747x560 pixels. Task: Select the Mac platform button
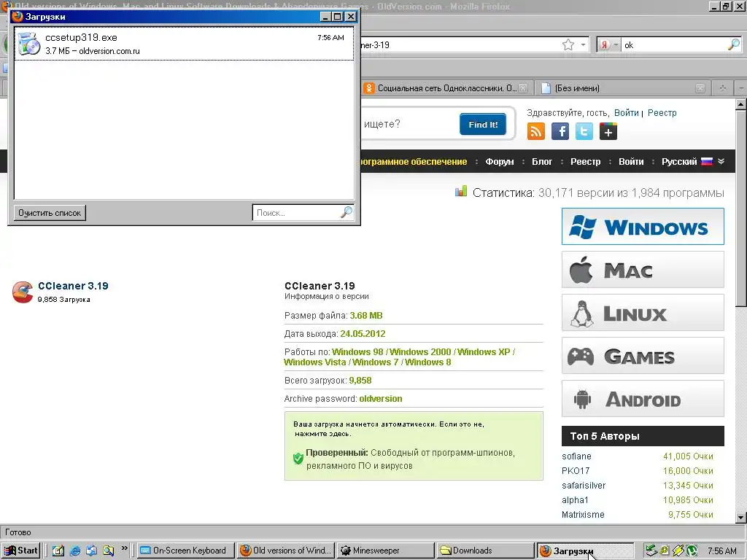[643, 270]
